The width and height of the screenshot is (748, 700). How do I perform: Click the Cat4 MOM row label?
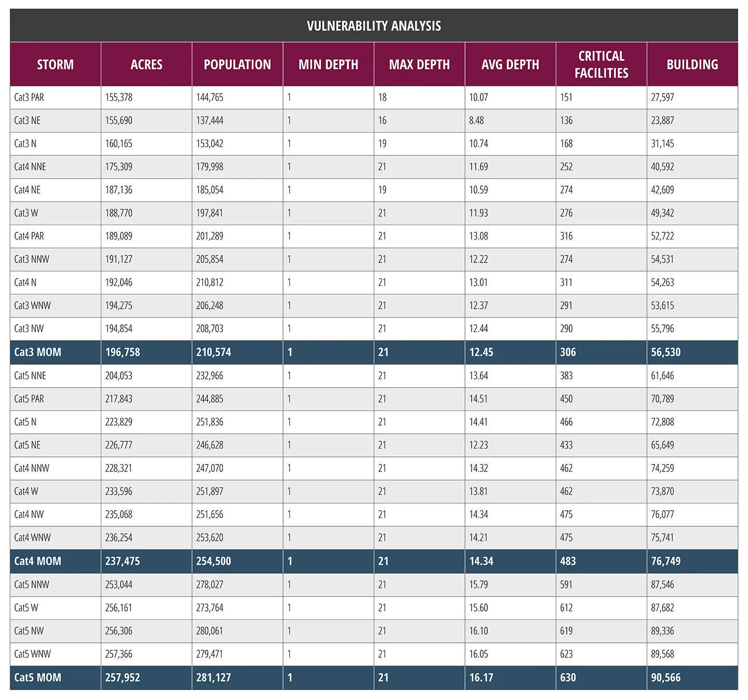click(38, 561)
